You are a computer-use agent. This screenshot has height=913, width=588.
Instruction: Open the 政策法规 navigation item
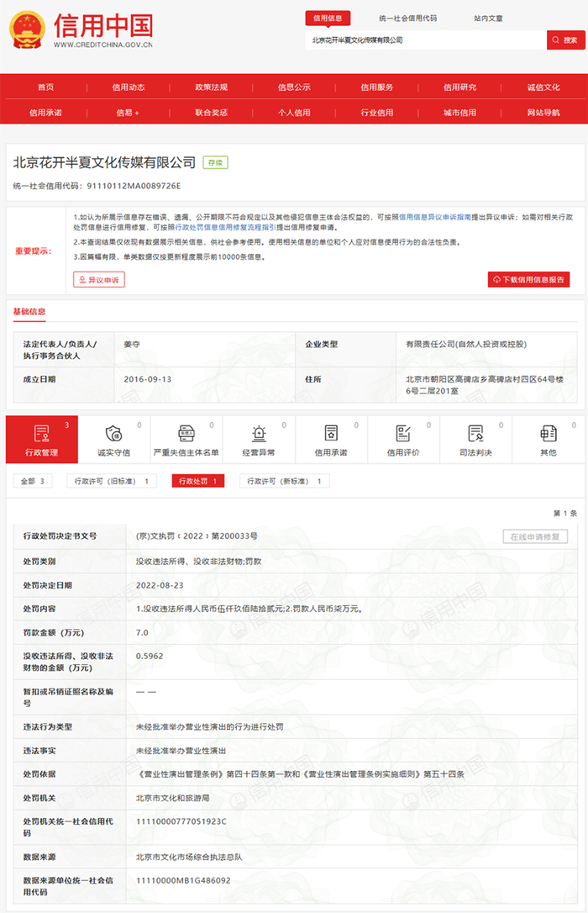pyautogui.click(x=211, y=87)
